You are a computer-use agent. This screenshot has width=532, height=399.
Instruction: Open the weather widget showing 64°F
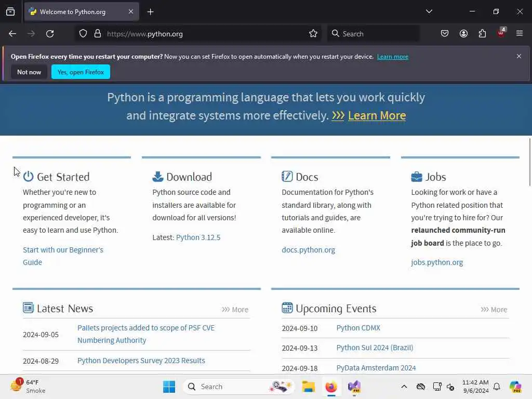(28, 387)
